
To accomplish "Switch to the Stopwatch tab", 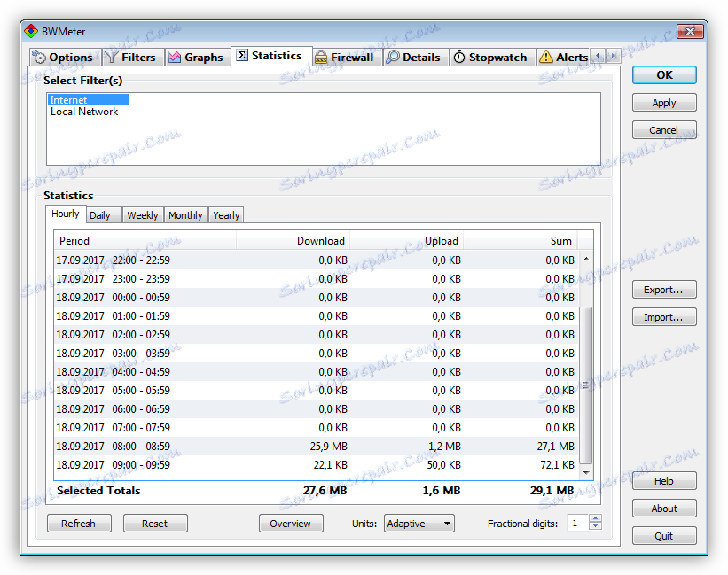I will 492,57.
